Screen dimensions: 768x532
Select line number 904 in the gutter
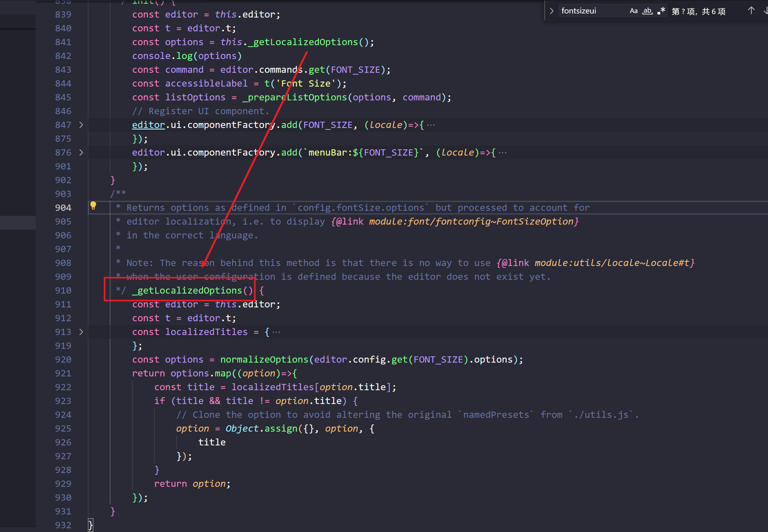63,208
